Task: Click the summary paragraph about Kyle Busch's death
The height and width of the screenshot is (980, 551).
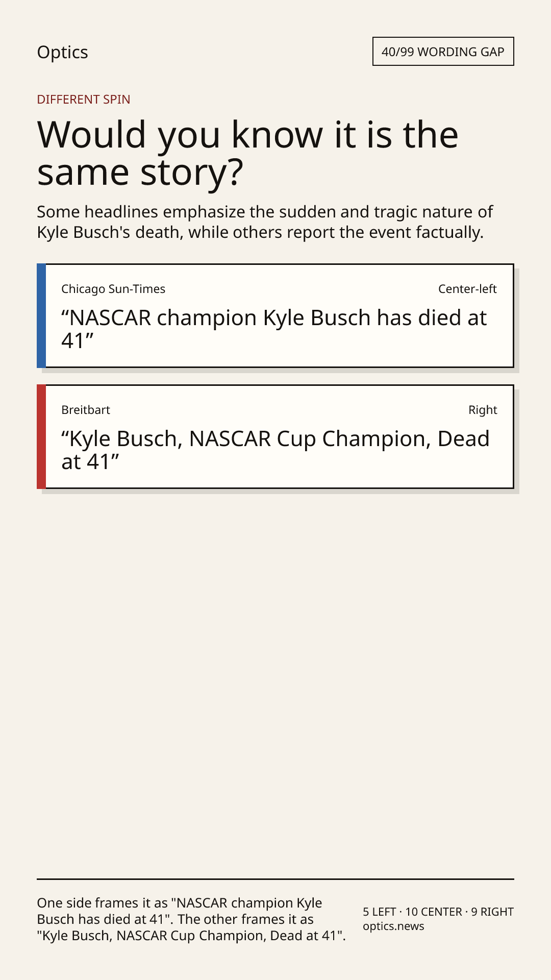Action: (x=265, y=222)
